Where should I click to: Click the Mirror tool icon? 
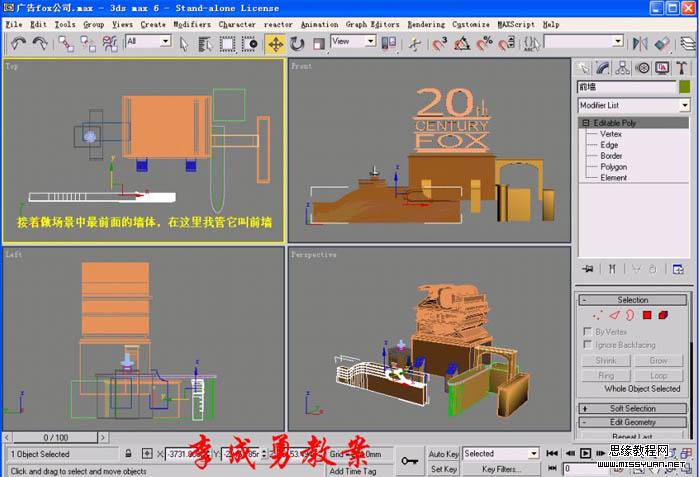640,44
